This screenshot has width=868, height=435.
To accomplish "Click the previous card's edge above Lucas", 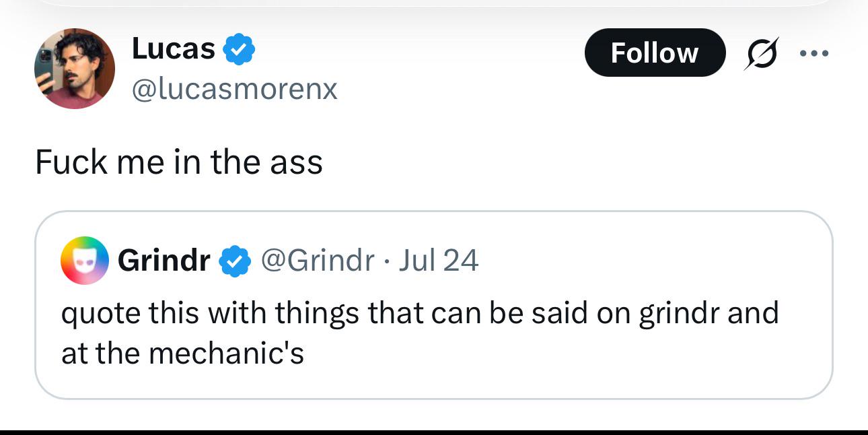I will click(434, 3).
